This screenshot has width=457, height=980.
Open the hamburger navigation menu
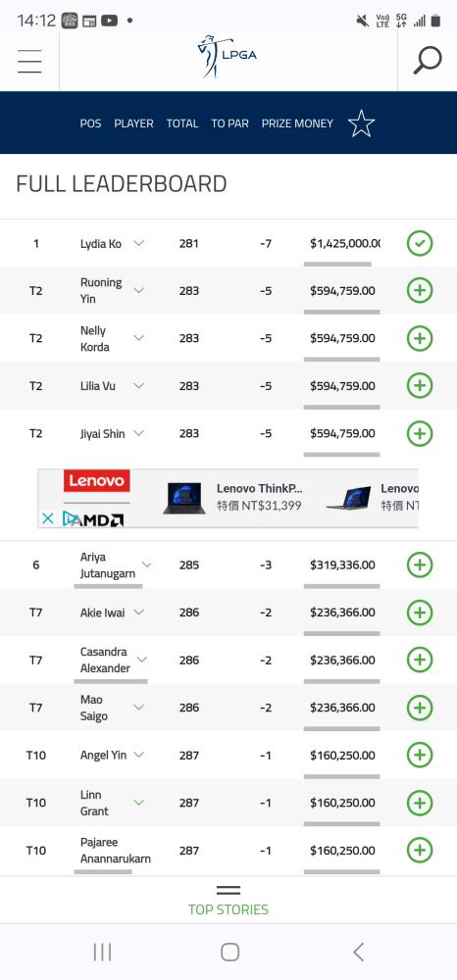click(x=29, y=61)
